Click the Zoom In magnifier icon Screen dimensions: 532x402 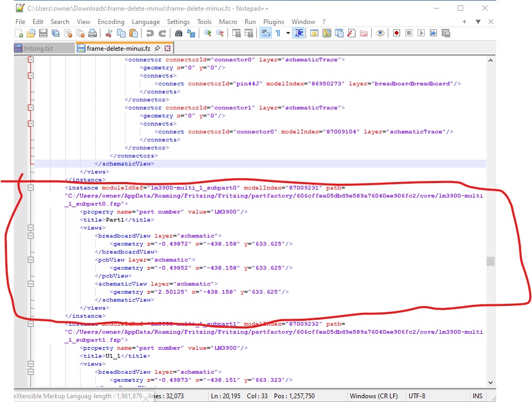[207, 33]
